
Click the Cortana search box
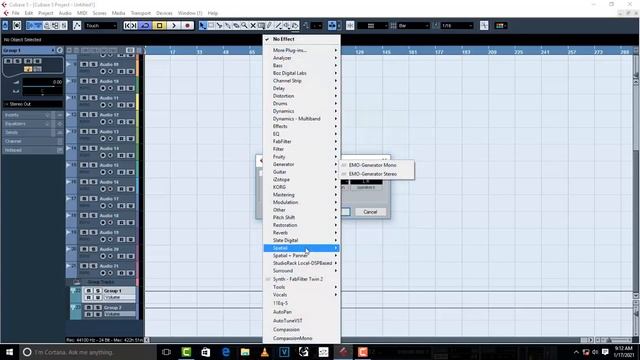pyautogui.click(x=88, y=352)
